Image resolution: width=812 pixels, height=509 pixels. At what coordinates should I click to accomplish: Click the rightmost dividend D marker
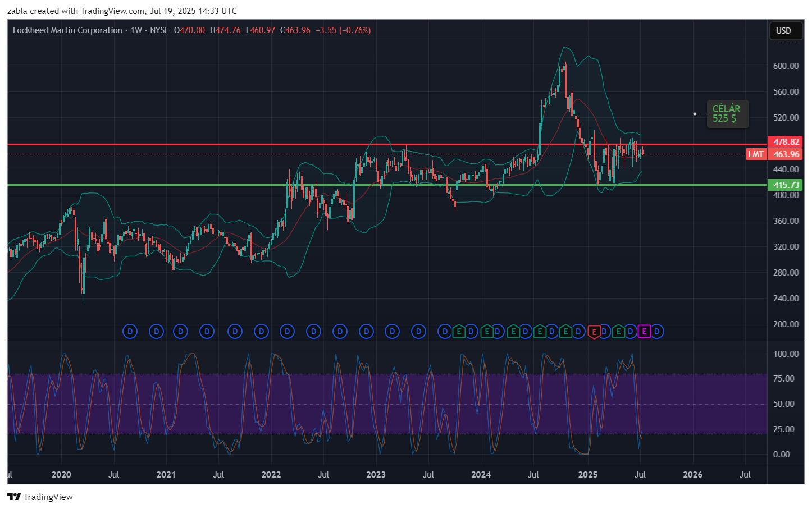click(x=656, y=332)
